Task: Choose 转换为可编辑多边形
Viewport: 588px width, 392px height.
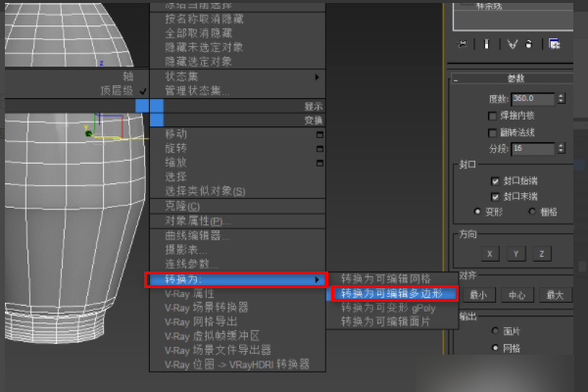Action: [x=392, y=293]
